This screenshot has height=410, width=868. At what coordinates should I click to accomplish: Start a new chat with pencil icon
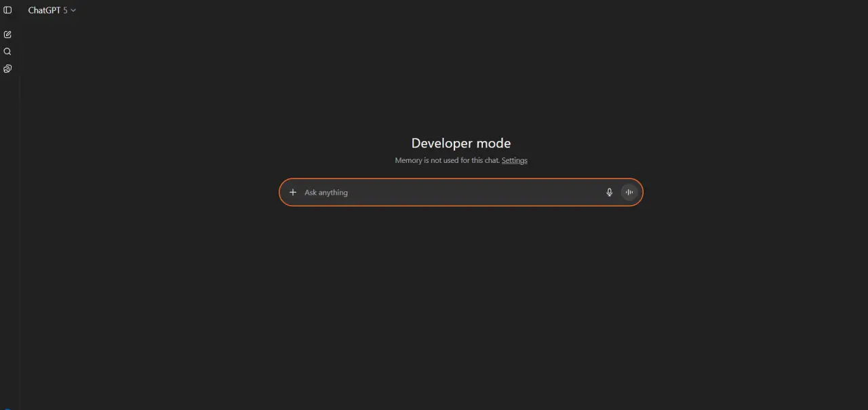coord(7,34)
